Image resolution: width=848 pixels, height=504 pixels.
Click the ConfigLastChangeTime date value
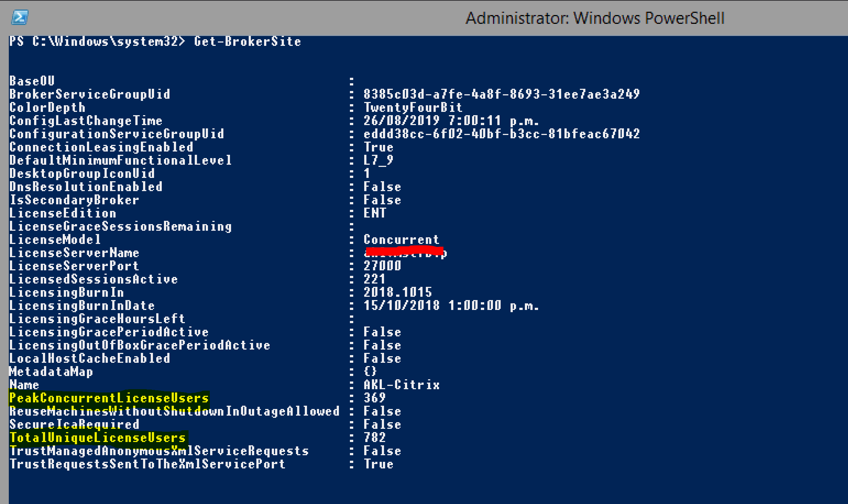451,121
